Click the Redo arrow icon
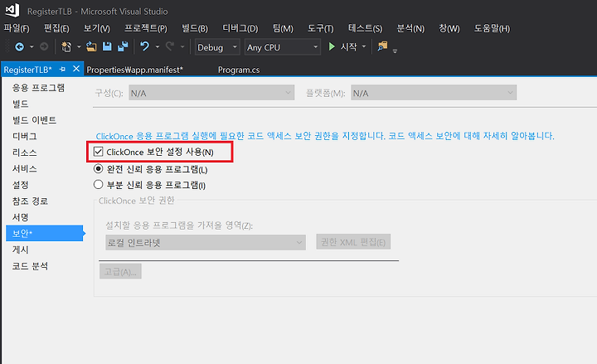 170,46
